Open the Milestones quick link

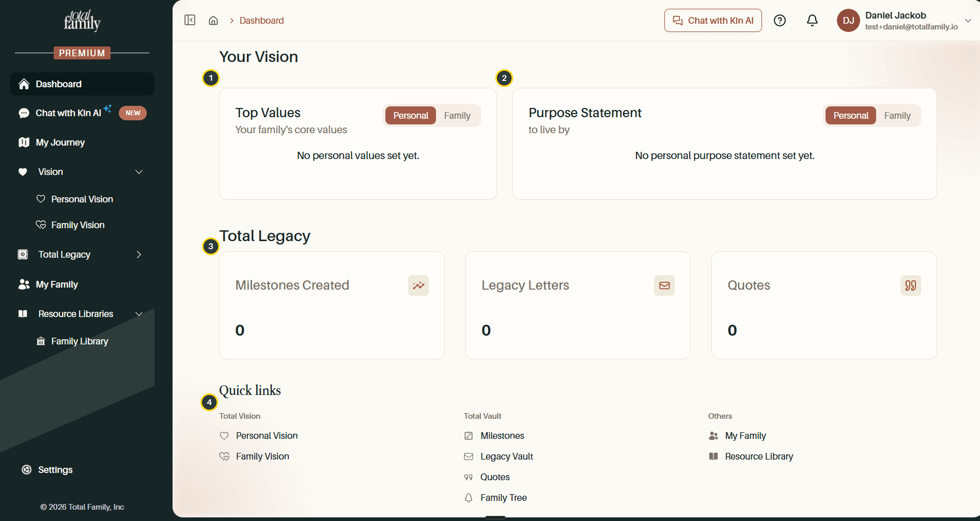coord(494,436)
